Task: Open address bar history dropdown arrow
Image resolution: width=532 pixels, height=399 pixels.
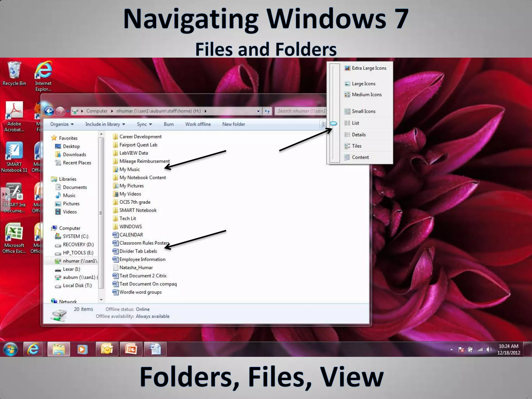Action: click(x=258, y=111)
